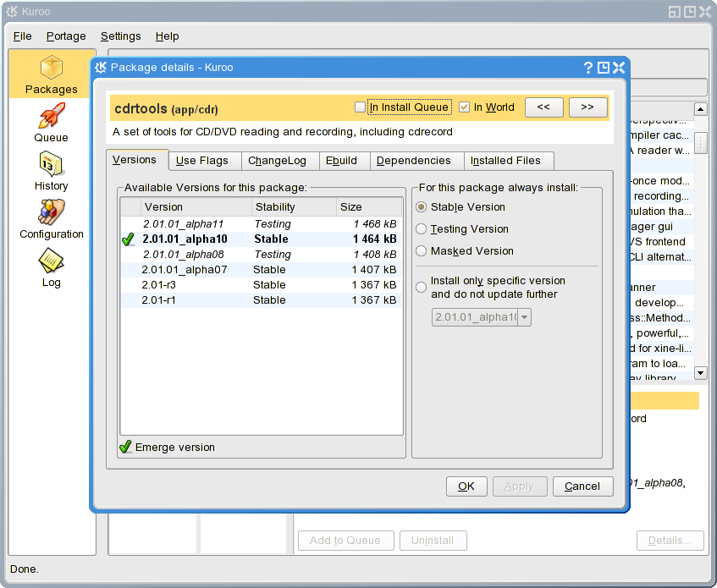Close the Package details dialog

pos(619,68)
